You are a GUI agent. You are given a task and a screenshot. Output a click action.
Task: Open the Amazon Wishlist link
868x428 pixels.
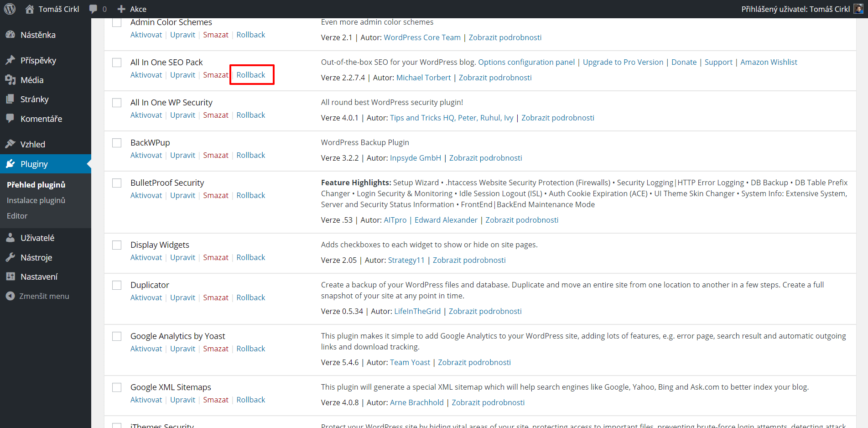pyautogui.click(x=769, y=62)
